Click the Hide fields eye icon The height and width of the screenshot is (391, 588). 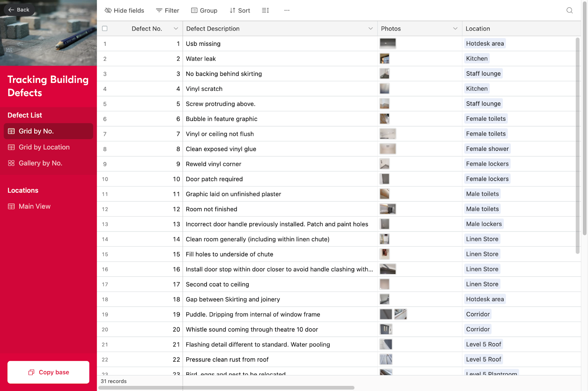(108, 10)
